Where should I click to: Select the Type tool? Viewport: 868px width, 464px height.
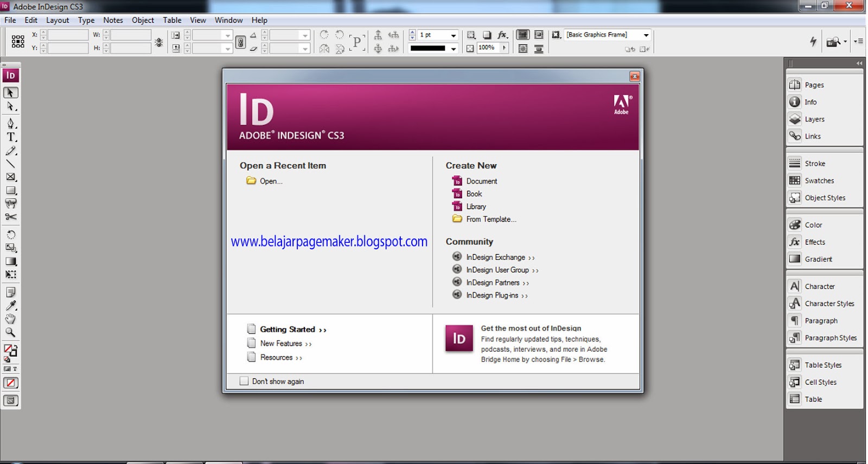[x=10, y=137]
